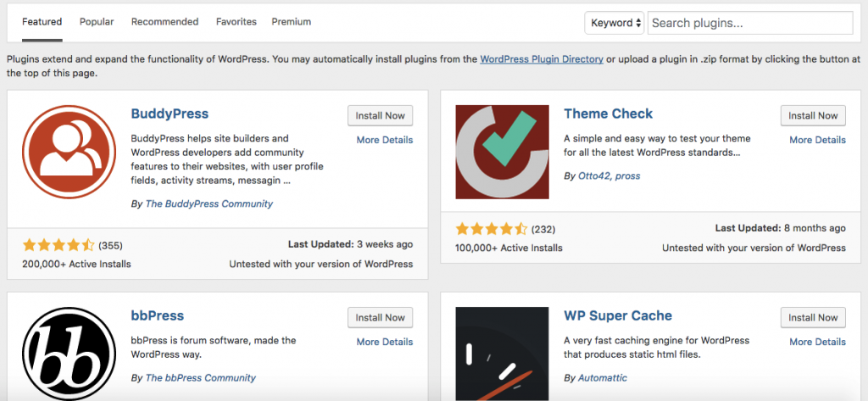
Task: Click Install Now for bbPress
Action: (x=381, y=317)
